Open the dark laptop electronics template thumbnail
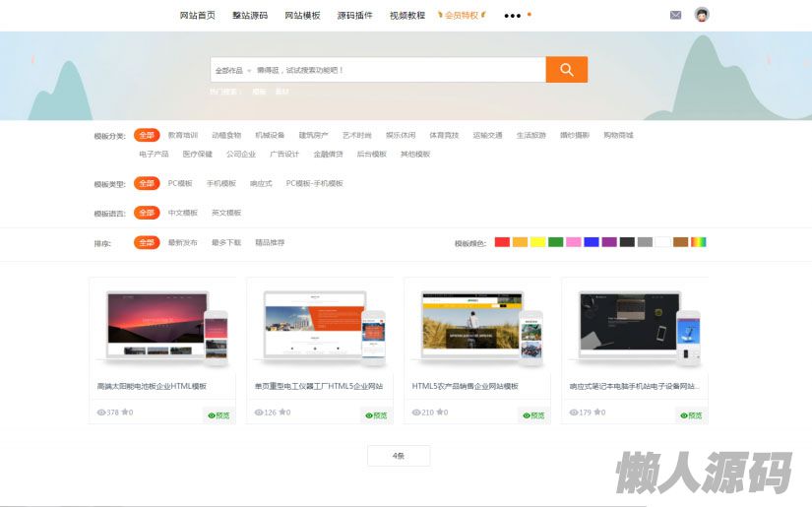 [634, 325]
